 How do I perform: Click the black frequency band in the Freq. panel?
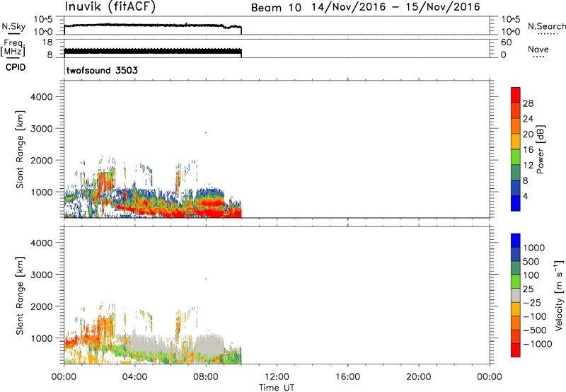tap(153, 51)
